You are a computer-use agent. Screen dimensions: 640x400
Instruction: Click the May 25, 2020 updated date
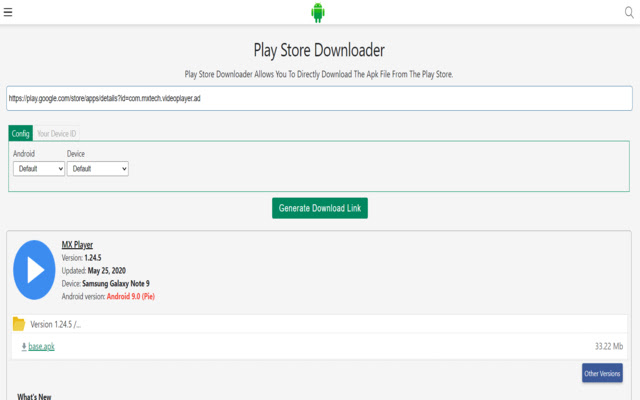click(107, 271)
